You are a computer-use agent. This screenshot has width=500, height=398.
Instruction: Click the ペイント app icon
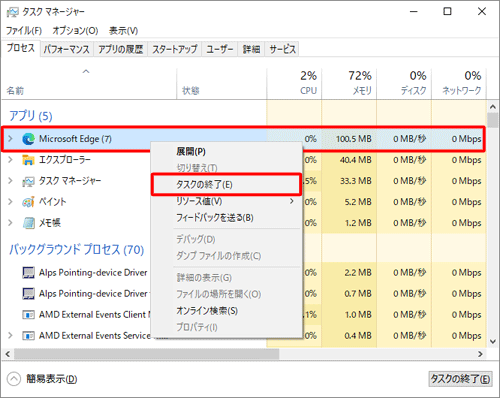(x=28, y=202)
